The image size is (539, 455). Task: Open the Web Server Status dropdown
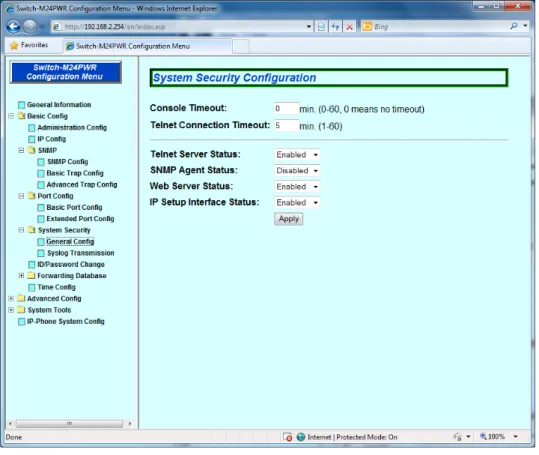(x=297, y=187)
